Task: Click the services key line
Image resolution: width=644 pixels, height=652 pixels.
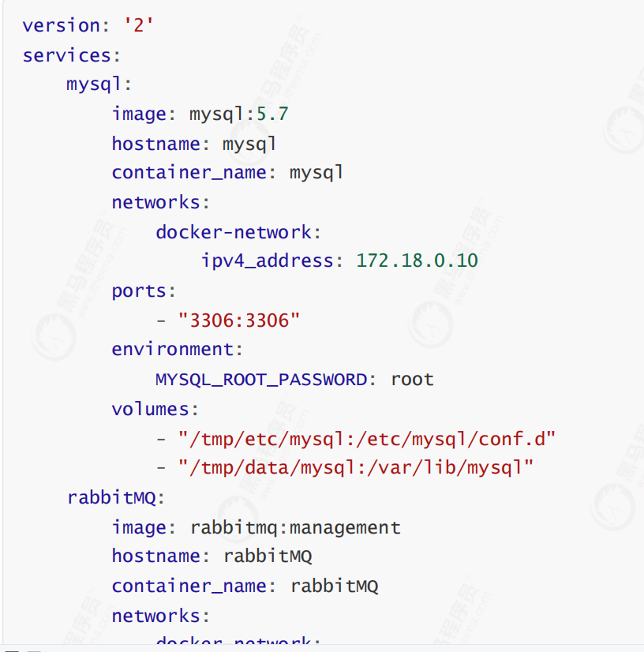Action: click(72, 55)
